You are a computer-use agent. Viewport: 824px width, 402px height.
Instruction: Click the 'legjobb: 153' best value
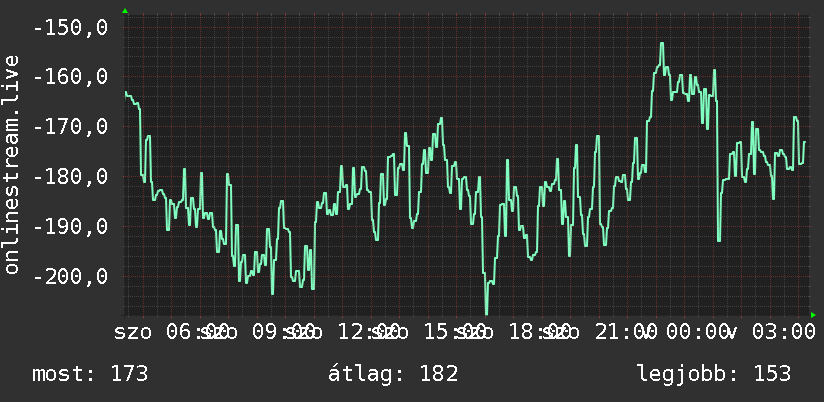(714, 374)
